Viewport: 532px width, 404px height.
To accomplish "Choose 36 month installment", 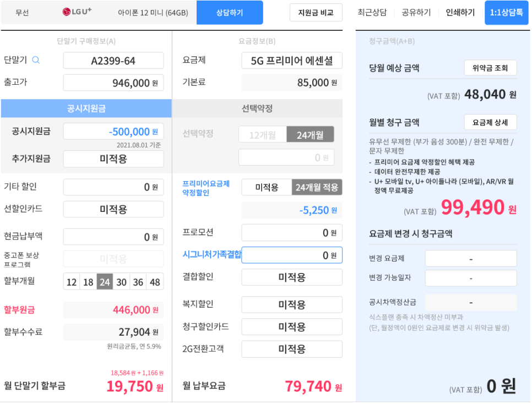I will coord(138,282).
